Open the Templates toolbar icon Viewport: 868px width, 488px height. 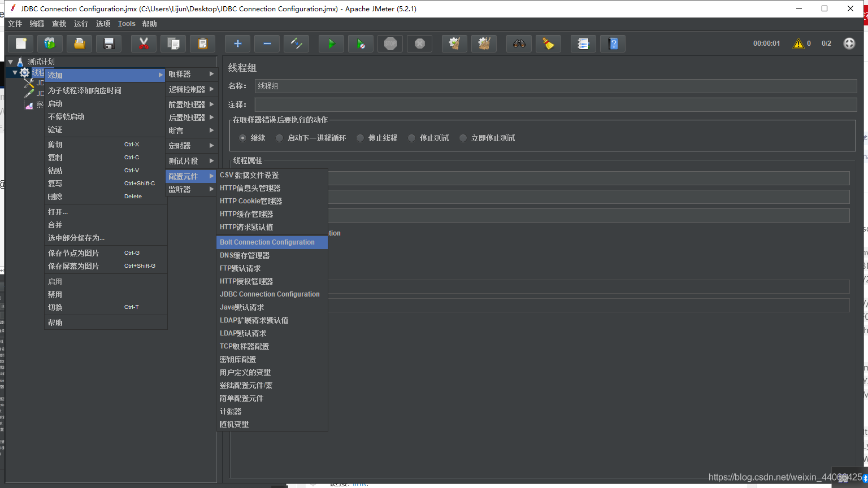point(50,43)
